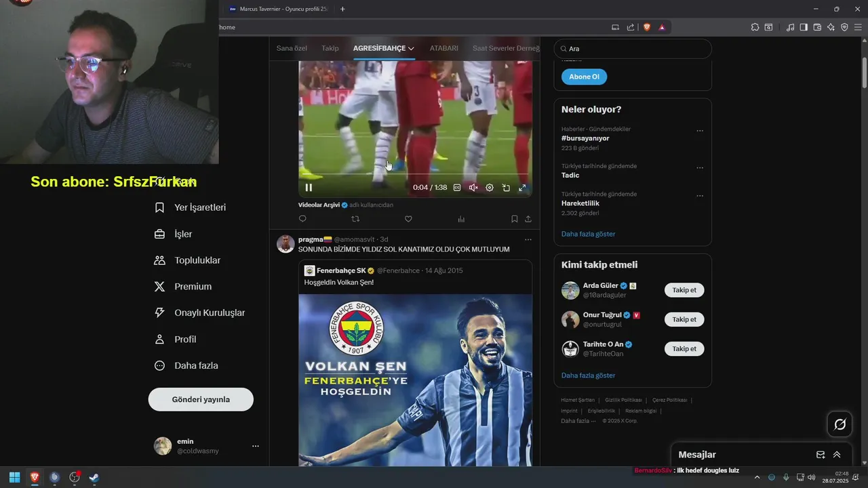Show more trends under Neler oluyor
Viewport: 868px width, 488px height.
(x=589, y=234)
